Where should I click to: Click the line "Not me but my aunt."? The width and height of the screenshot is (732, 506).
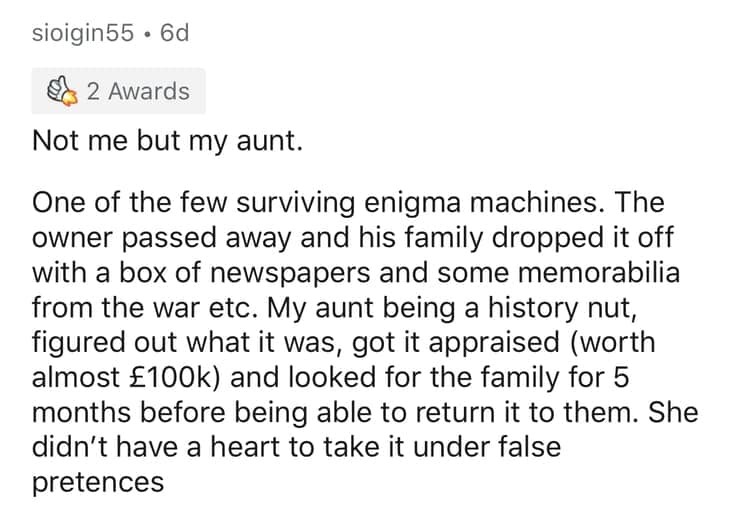click(166, 141)
